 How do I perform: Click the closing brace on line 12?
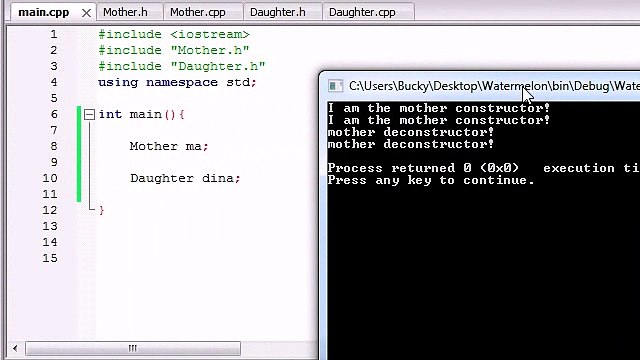pyautogui.click(x=102, y=210)
